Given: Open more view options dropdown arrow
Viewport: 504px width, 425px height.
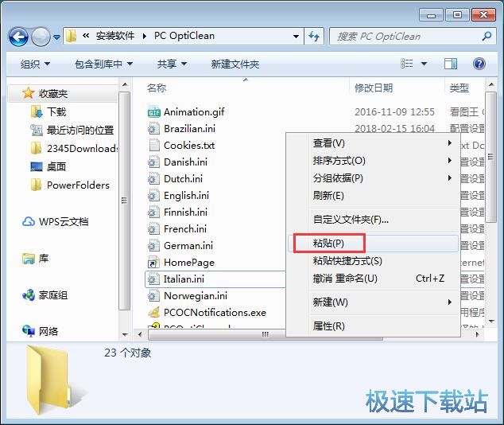Looking at the screenshot, I should (x=424, y=64).
